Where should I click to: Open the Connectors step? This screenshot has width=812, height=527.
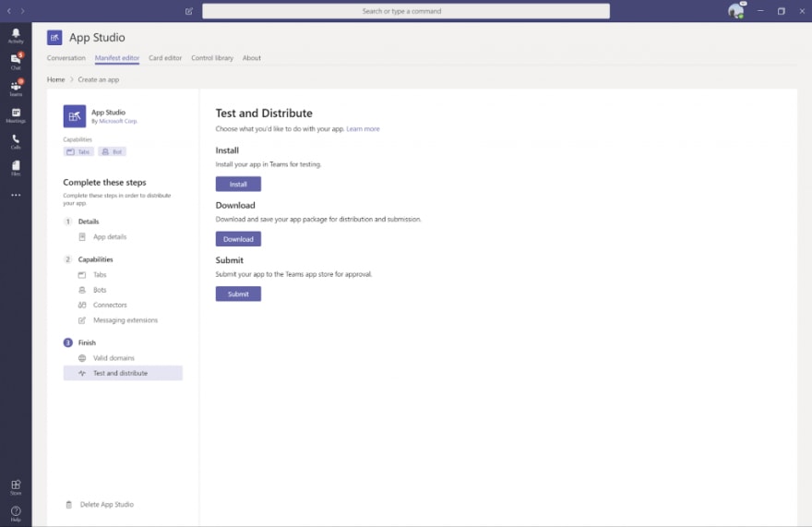(110, 305)
